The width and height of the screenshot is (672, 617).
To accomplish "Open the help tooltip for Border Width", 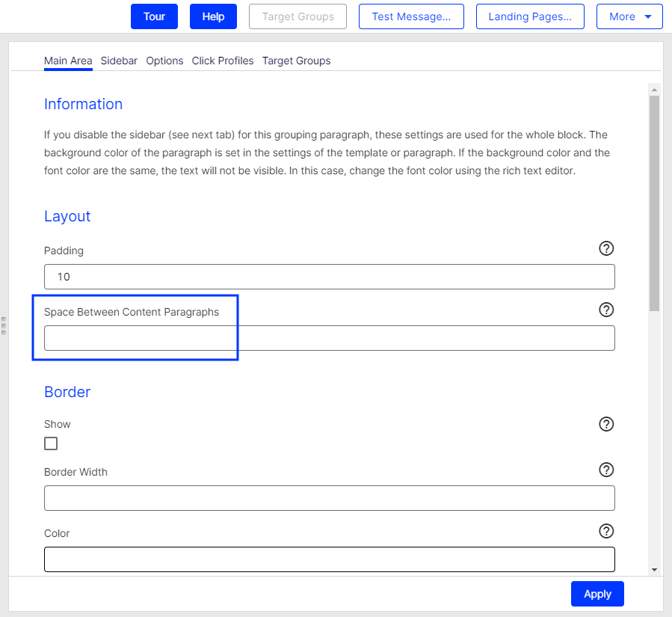I will (606, 470).
